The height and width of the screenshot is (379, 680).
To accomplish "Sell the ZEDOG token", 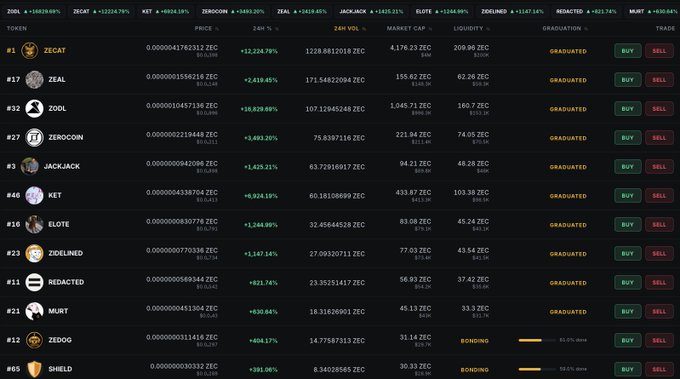I will [x=659, y=340].
